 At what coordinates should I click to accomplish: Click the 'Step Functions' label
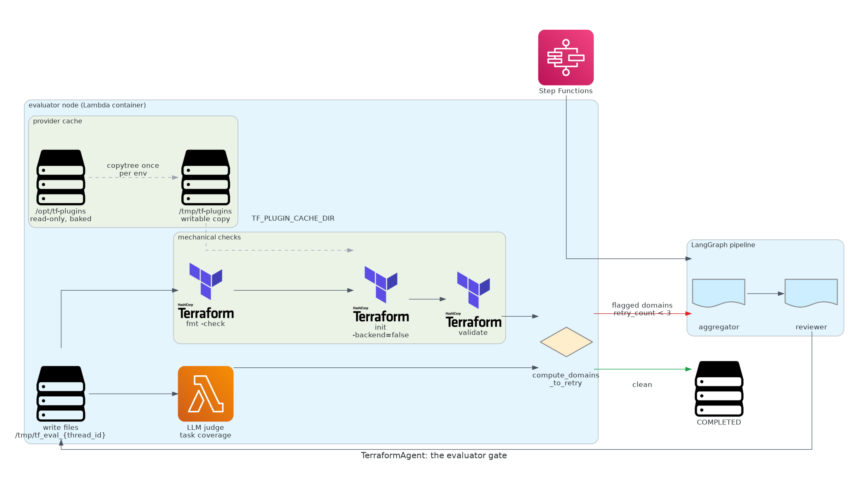point(566,91)
